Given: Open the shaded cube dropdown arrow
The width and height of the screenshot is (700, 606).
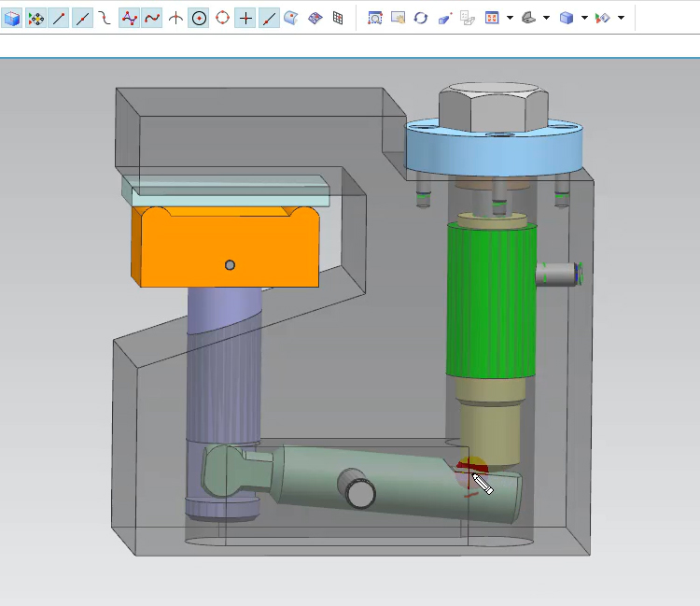Looking at the screenshot, I should click(x=584, y=18).
